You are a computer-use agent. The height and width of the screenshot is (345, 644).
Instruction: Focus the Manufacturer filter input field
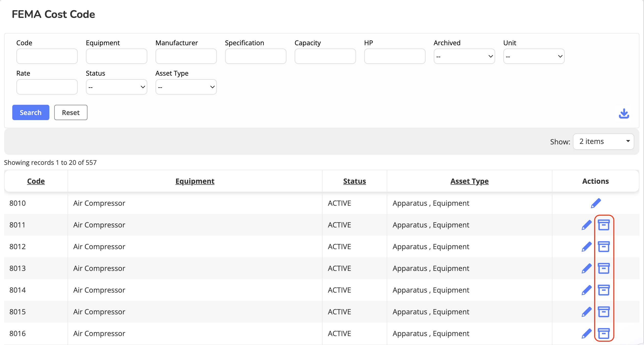tap(186, 56)
